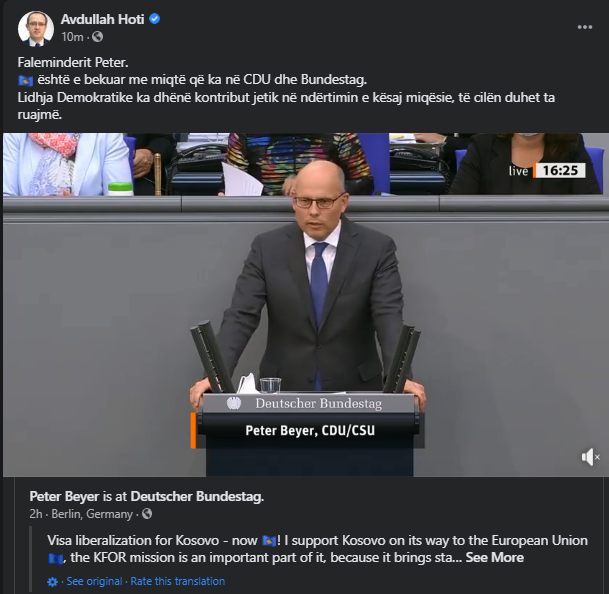Open the Deutscher Bundestag location page
Screen dimensions: 609x594
tap(197, 496)
